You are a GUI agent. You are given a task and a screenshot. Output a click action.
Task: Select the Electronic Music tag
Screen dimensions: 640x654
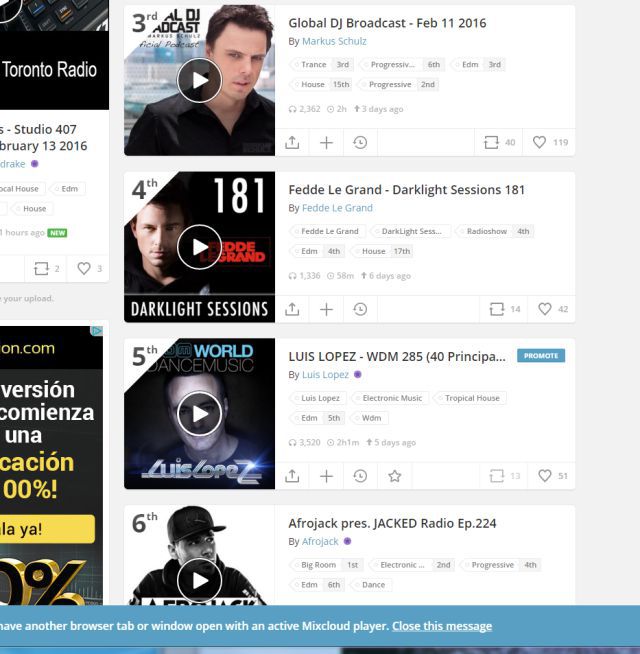pyautogui.click(x=390, y=398)
